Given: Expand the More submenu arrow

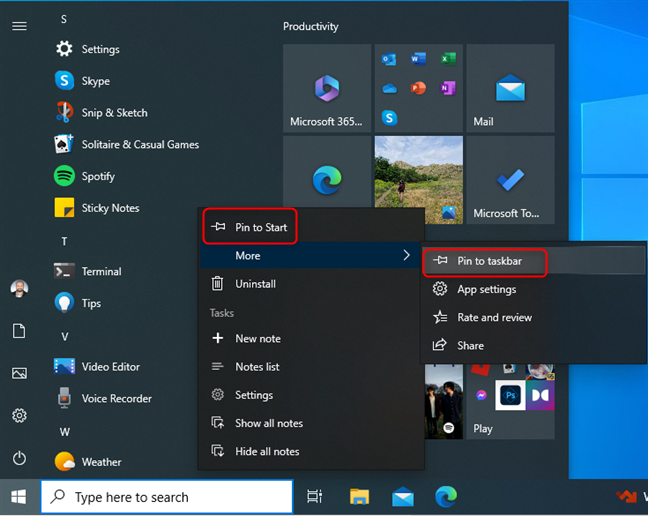Looking at the screenshot, I should point(406,255).
